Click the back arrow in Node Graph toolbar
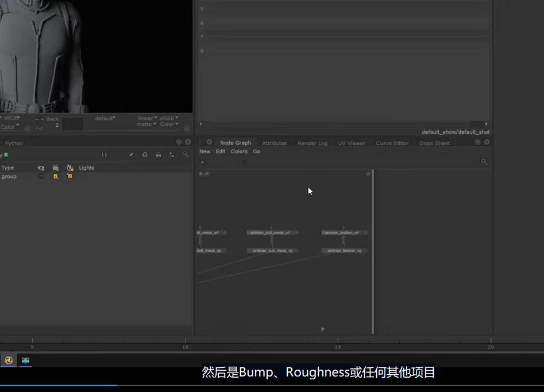This screenshot has width=544, height=392. (x=202, y=162)
